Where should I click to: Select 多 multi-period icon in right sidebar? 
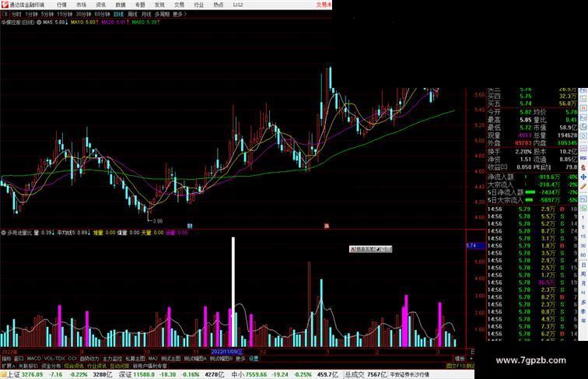click(x=583, y=302)
